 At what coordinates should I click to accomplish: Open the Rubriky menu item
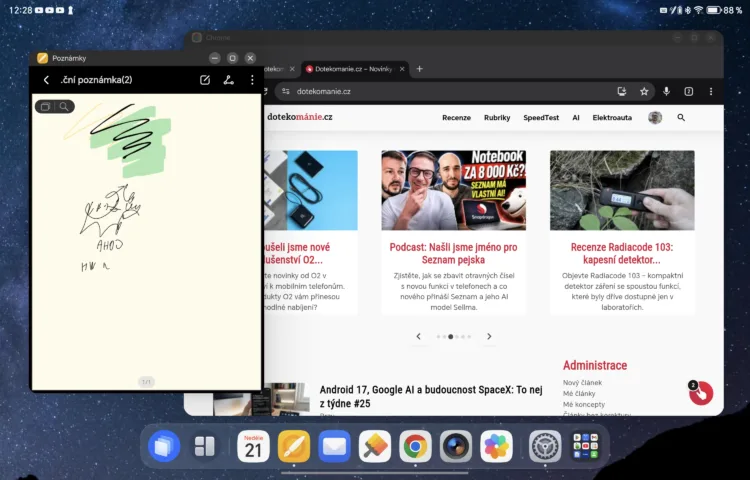[497, 118]
